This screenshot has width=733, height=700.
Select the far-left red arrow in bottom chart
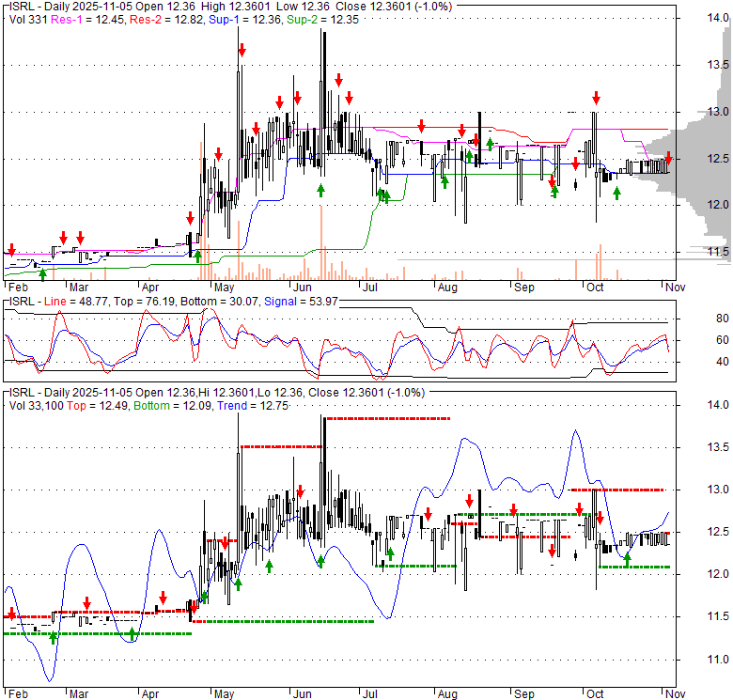11,614
